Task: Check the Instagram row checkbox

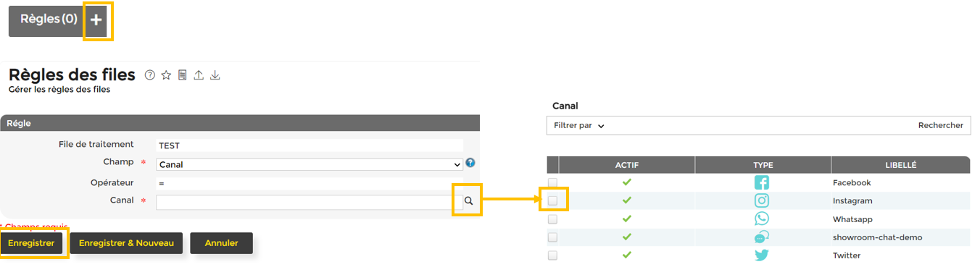Action: 553,200
